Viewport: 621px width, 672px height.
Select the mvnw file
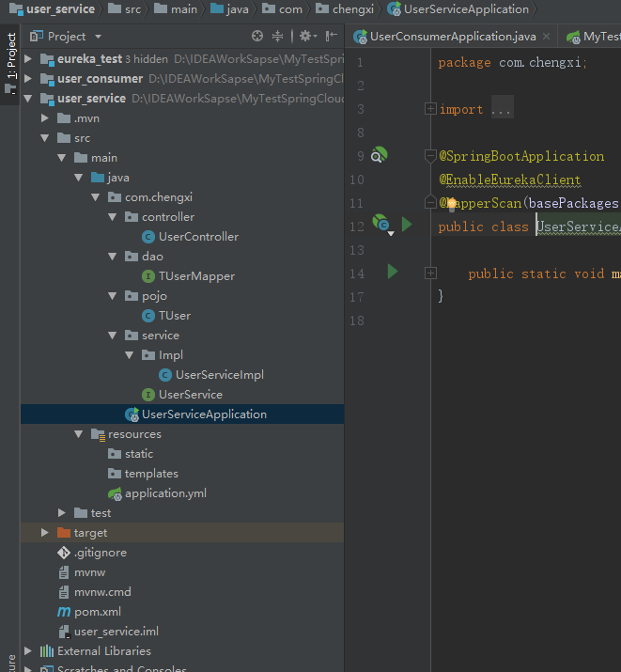point(82,572)
